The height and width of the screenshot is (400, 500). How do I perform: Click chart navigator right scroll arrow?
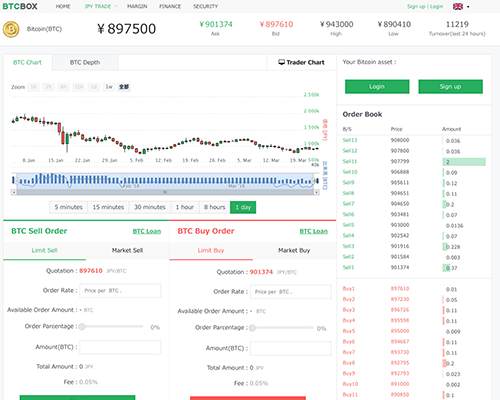coord(316,192)
